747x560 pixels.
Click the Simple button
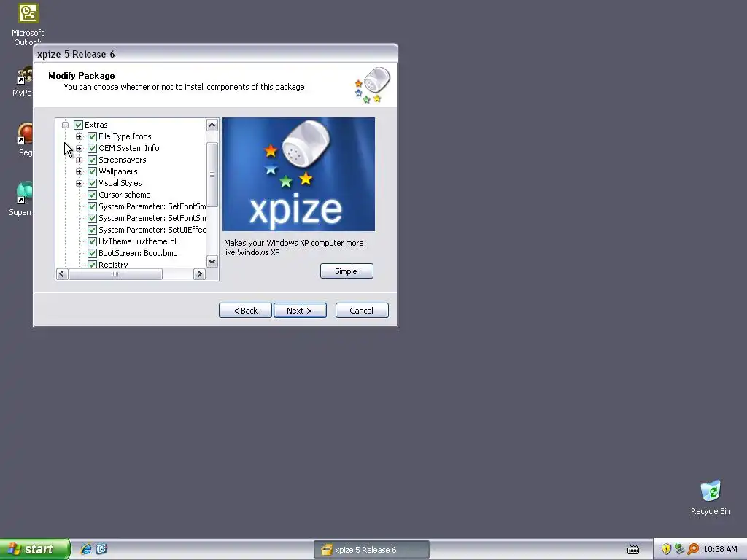[x=347, y=271]
